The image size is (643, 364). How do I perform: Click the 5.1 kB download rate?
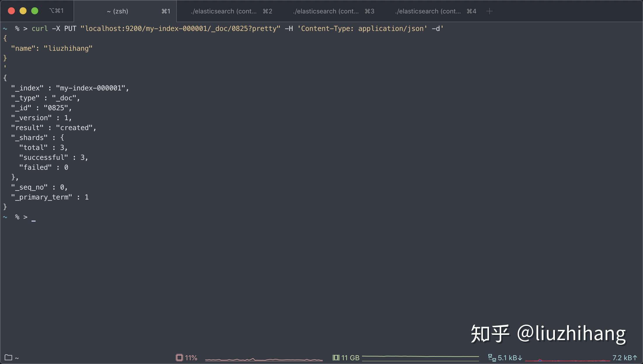click(510, 358)
